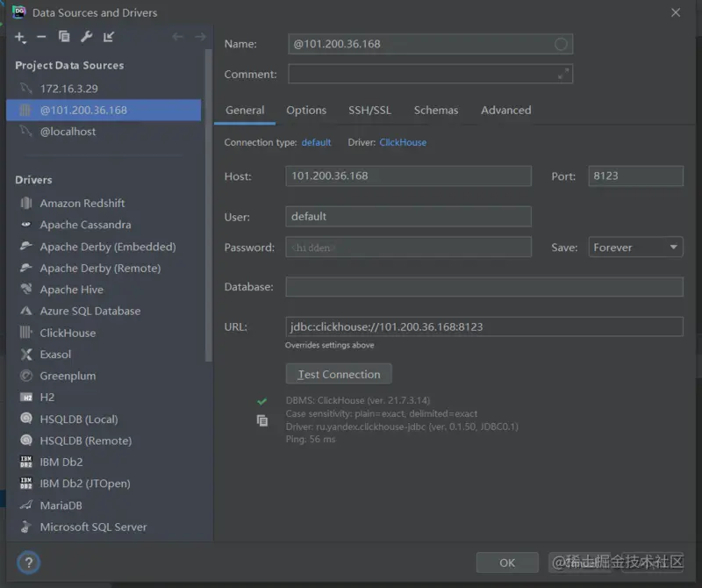The image size is (702, 588).
Task: Focus the Database input field
Action: [484, 287]
